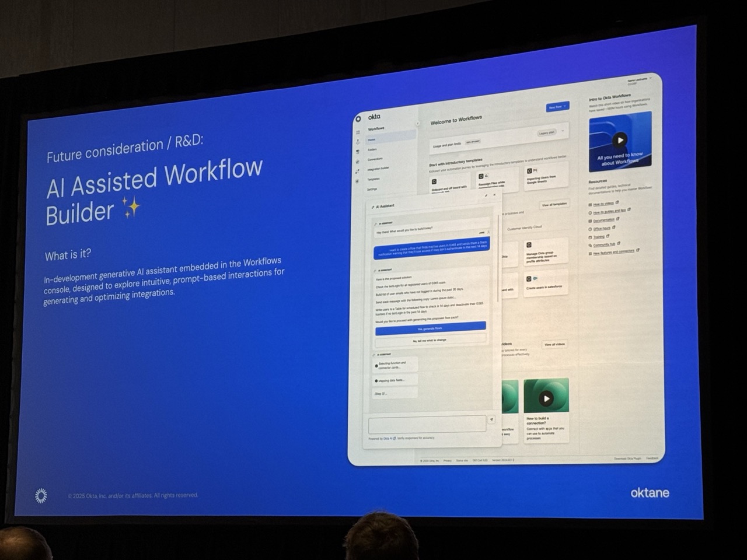Click 'No, tell me what to change'
The image size is (747, 560).
tap(430, 340)
